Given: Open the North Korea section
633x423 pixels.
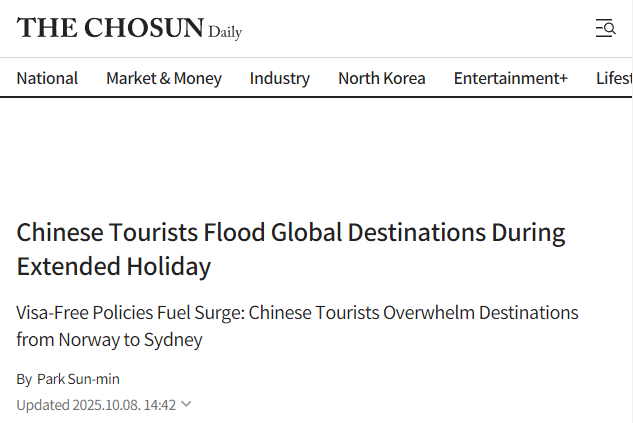Looking at the screenshot, I should [381, 78].
